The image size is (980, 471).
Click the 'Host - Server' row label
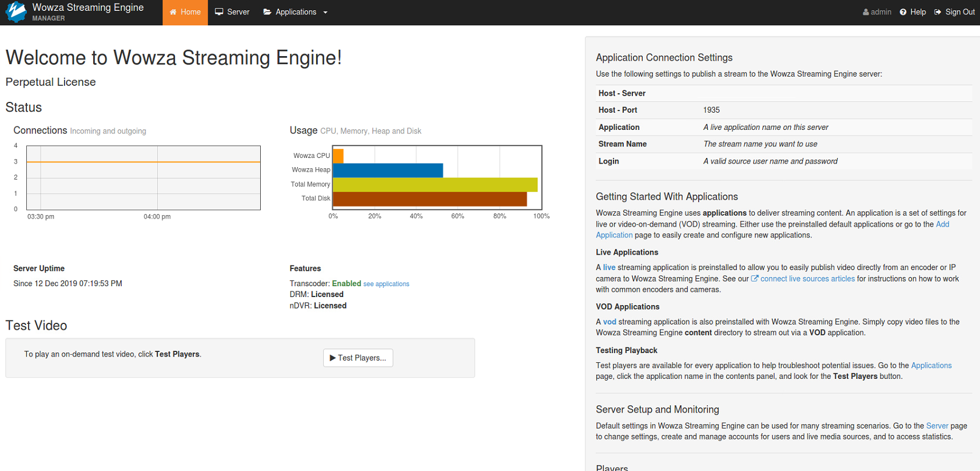point(622,93)
